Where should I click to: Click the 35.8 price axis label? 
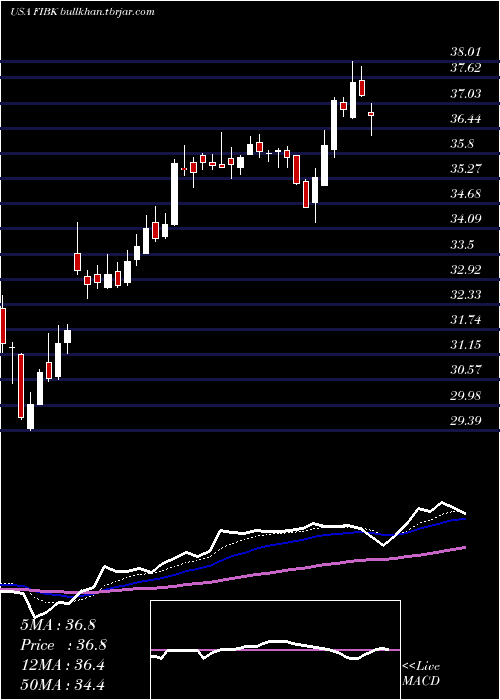pos(462,144)
